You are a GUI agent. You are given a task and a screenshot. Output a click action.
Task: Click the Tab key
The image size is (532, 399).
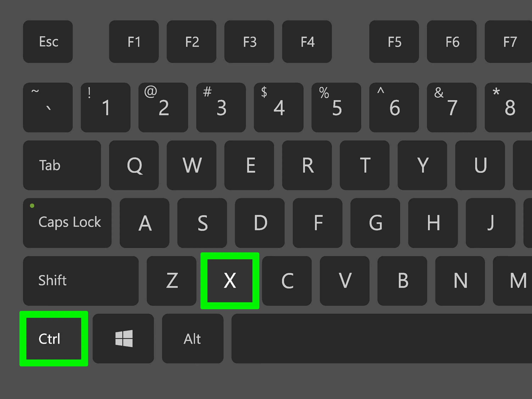(x=62, y=165)
